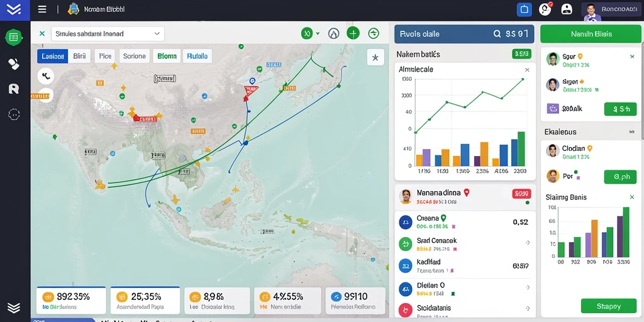Toggle the Rulalle map filter
The height and width of the screenshot is (322, 644).
coord(197,56)
